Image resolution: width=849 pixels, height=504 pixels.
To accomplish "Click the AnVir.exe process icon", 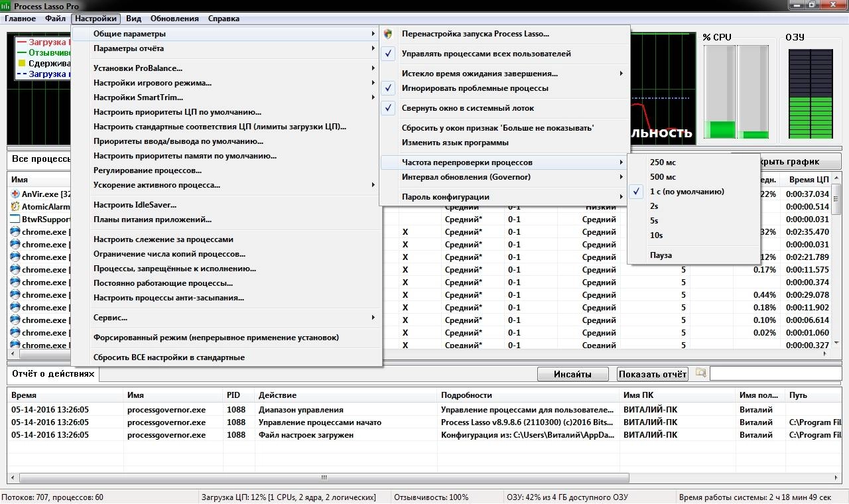I will (15, 194).
